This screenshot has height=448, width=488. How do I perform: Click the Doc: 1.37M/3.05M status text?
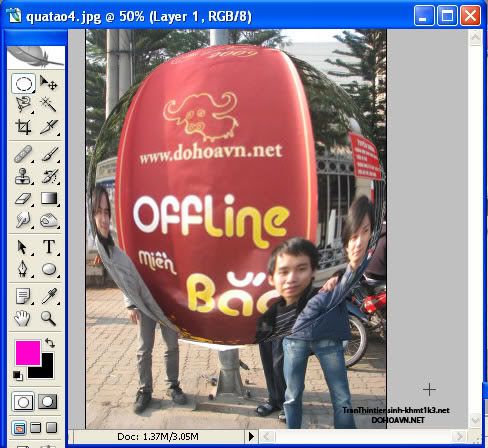click(158, 436)
